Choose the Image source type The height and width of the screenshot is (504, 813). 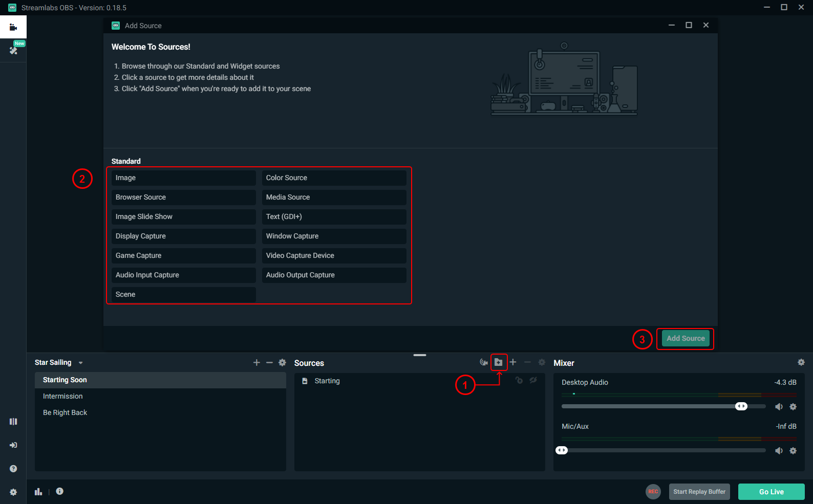(184, 178)
